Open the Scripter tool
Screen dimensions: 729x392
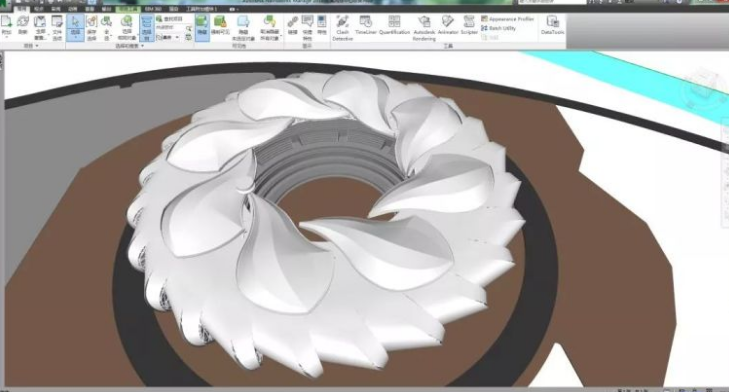(x=469, y=25)
